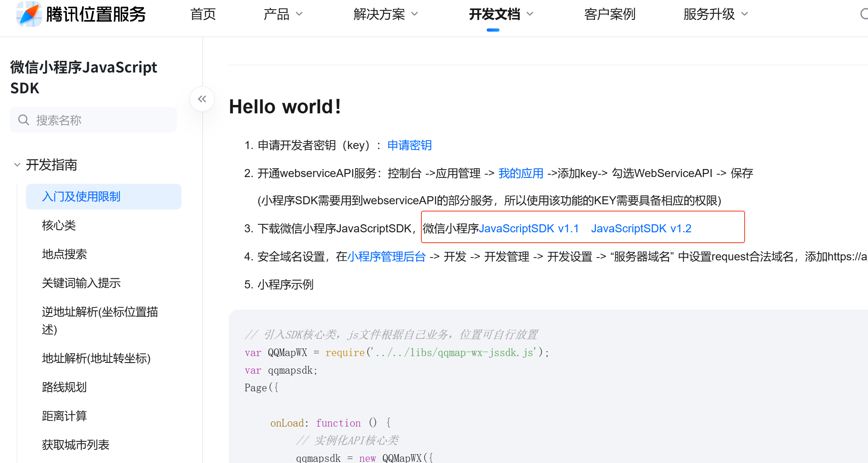868x463 pixels.
Task: Click the 'Page({' code line
Action: [262, 388]
